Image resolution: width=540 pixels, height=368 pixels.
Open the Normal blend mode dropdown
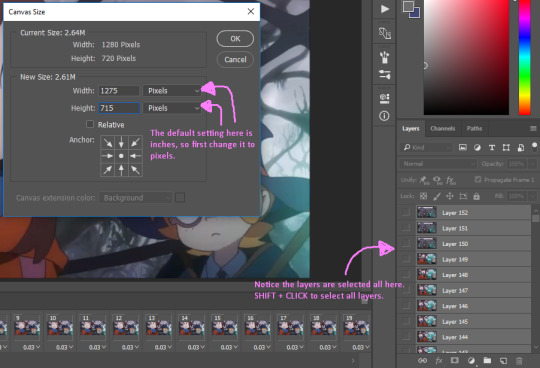(438, 164)
